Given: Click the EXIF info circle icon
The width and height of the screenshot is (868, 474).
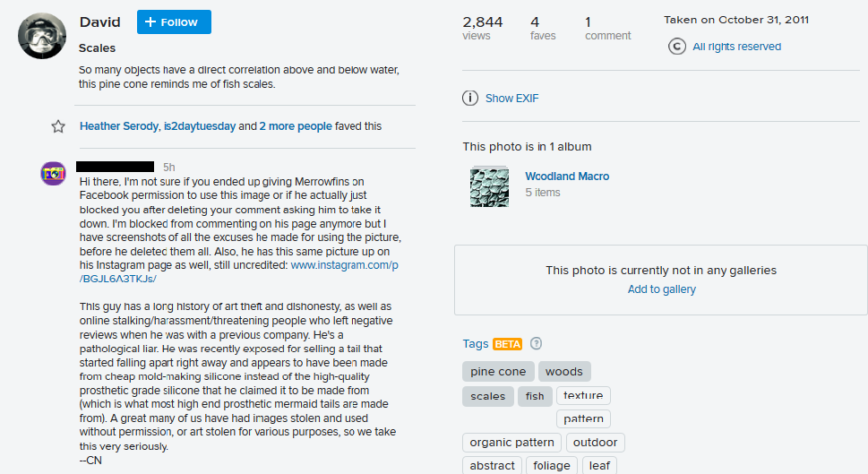Looking at the screenshot, I should 470,99.
